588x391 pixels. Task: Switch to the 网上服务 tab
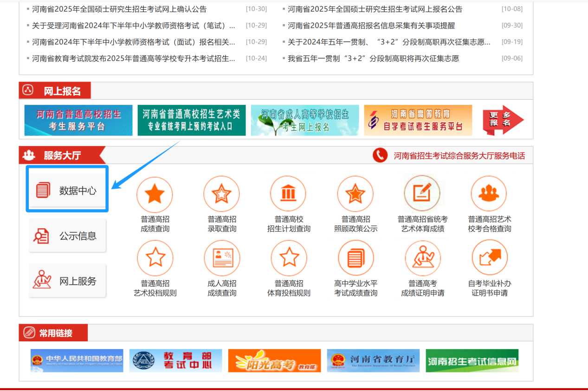click(x=67, y=281)
